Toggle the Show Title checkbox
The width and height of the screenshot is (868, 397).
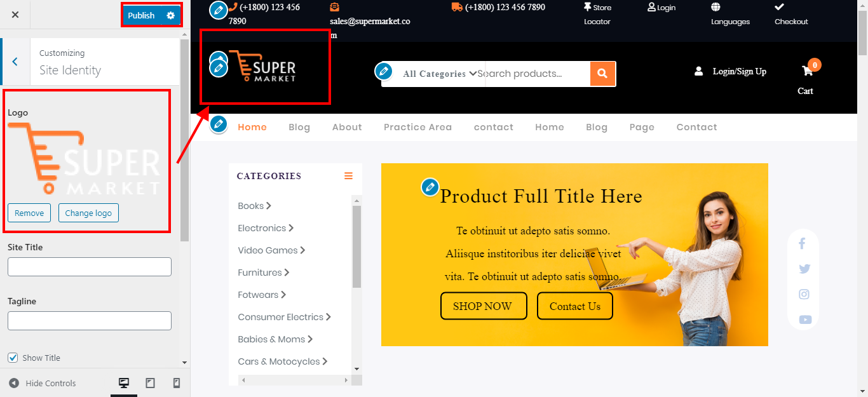click(x=13, y=358)
